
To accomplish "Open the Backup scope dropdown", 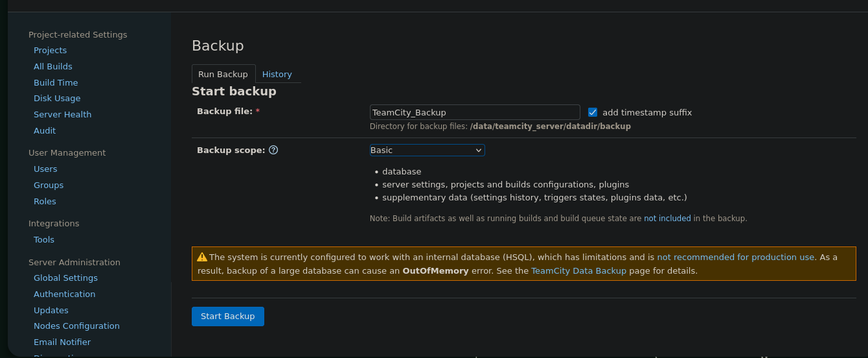I will pos(427,150).
